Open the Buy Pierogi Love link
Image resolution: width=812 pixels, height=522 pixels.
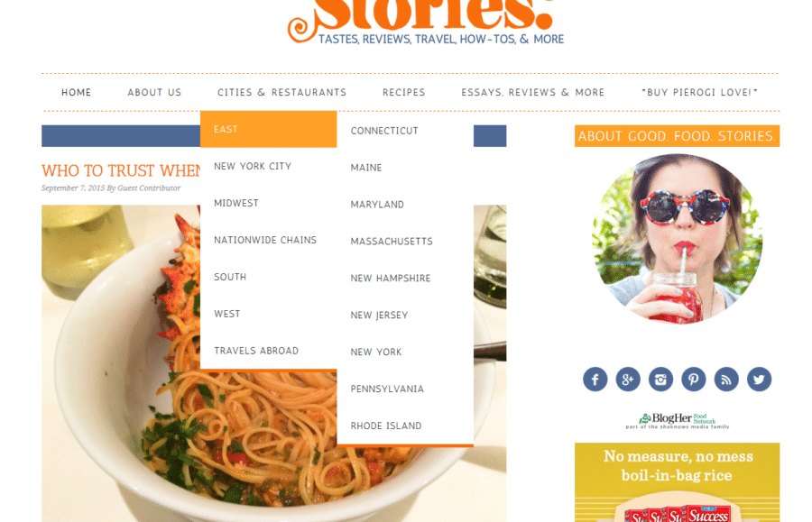click(x=699, y=92)
